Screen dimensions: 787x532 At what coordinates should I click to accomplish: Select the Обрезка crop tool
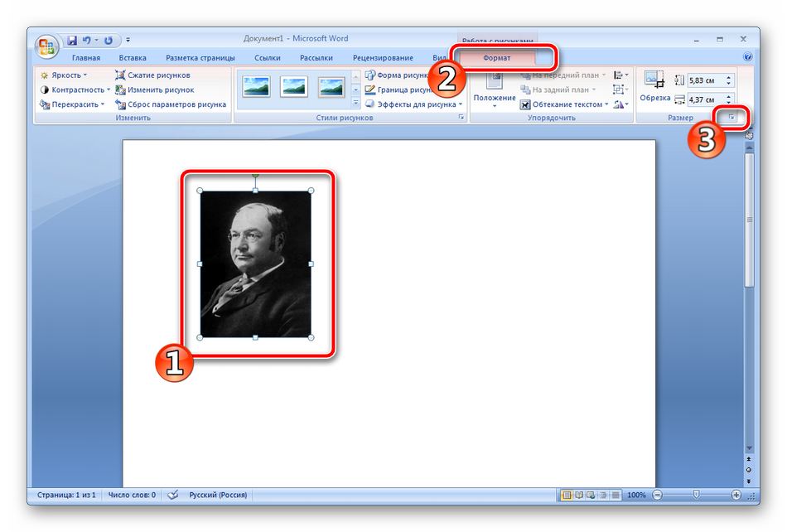click(x=655, y=87)
